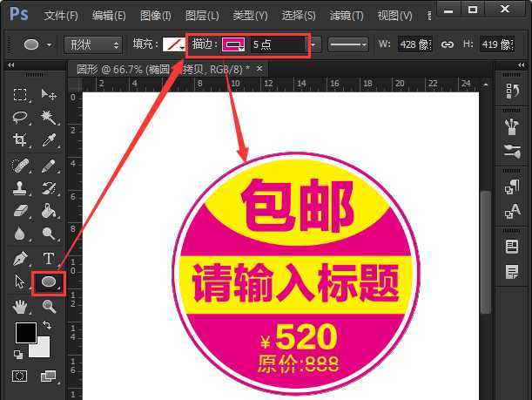Open the stroke line style dropdown
The height and width of the screenshot is (400, 532).
point(347,44)
